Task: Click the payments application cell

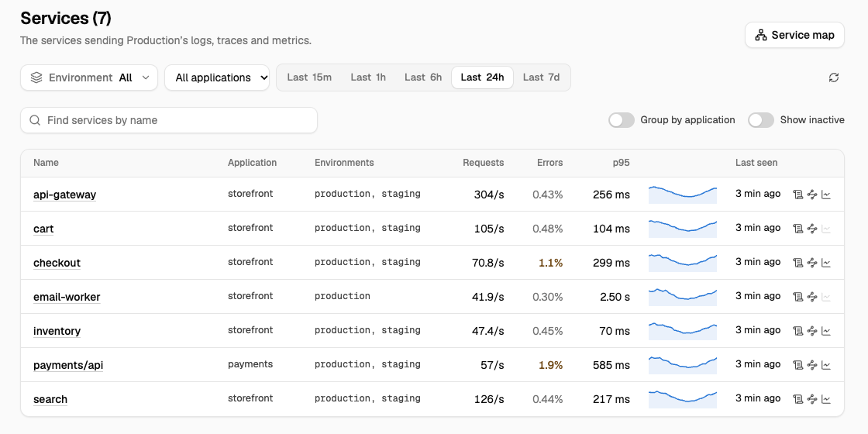Action: [x=250, y=364]
